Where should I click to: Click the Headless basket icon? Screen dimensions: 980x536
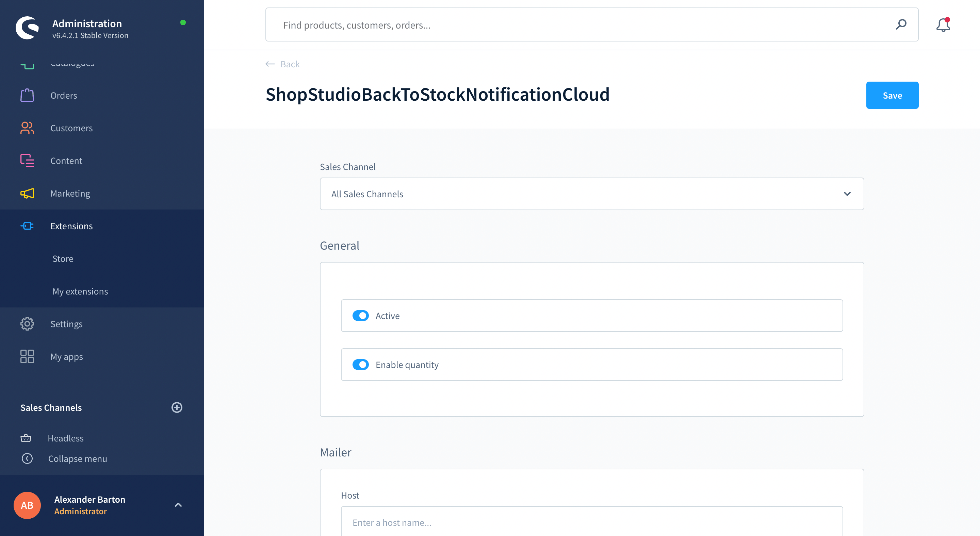[x=26, y=438]
